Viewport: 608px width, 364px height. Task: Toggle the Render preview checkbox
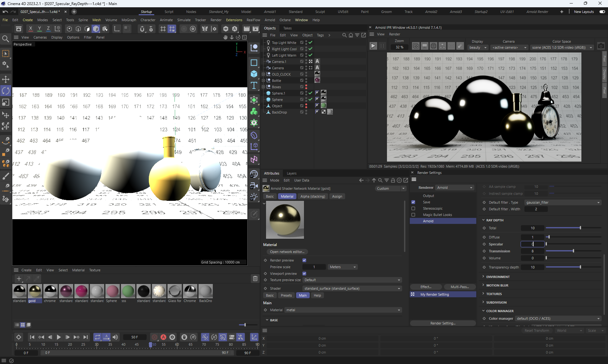click(304, 260)
